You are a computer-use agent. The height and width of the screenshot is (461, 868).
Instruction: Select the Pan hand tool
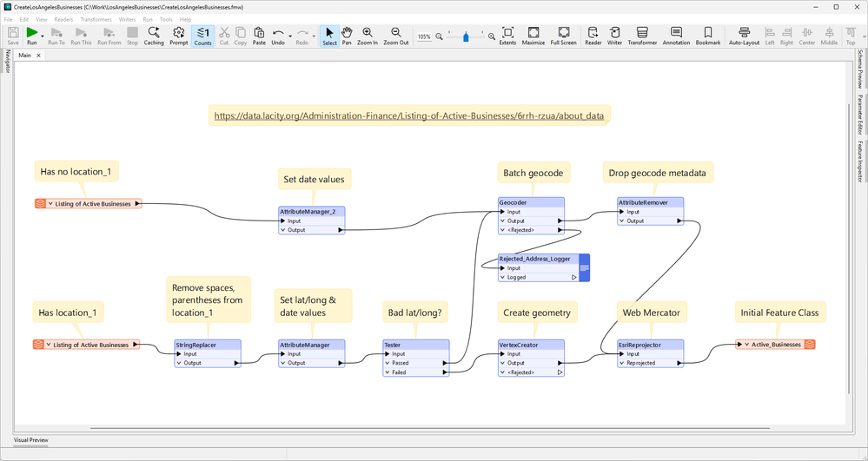click(347, 35)
